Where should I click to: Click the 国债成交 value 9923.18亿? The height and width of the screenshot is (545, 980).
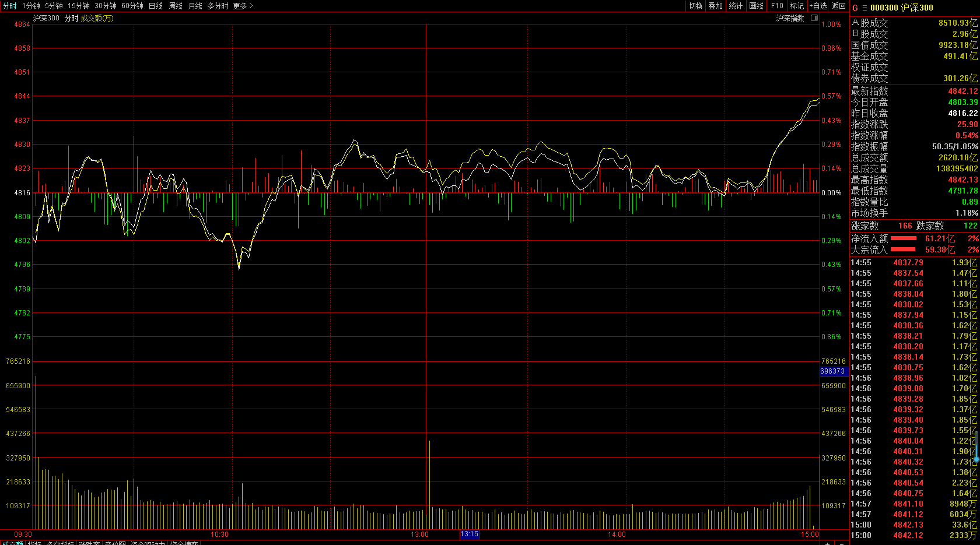(958, 45)
